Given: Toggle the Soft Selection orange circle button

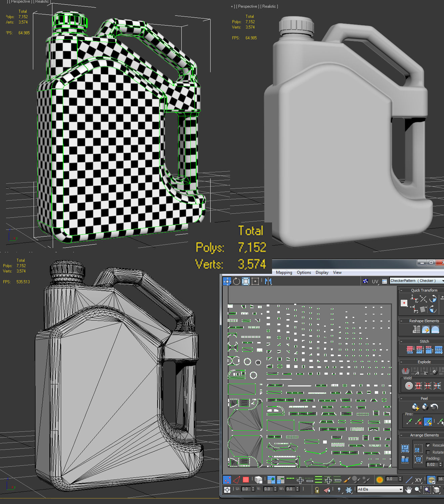Looking at the screenshot, I should pyautogui.click(x=380, y=480).
